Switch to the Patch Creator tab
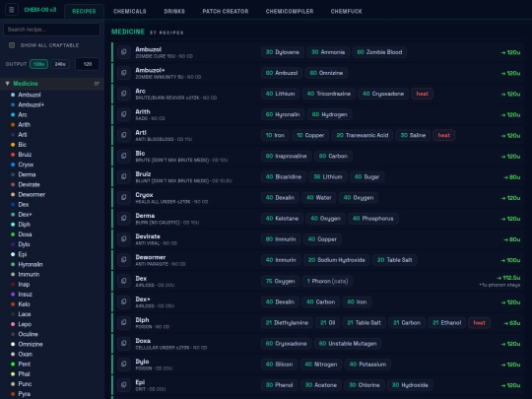 (x=226, y=11)
